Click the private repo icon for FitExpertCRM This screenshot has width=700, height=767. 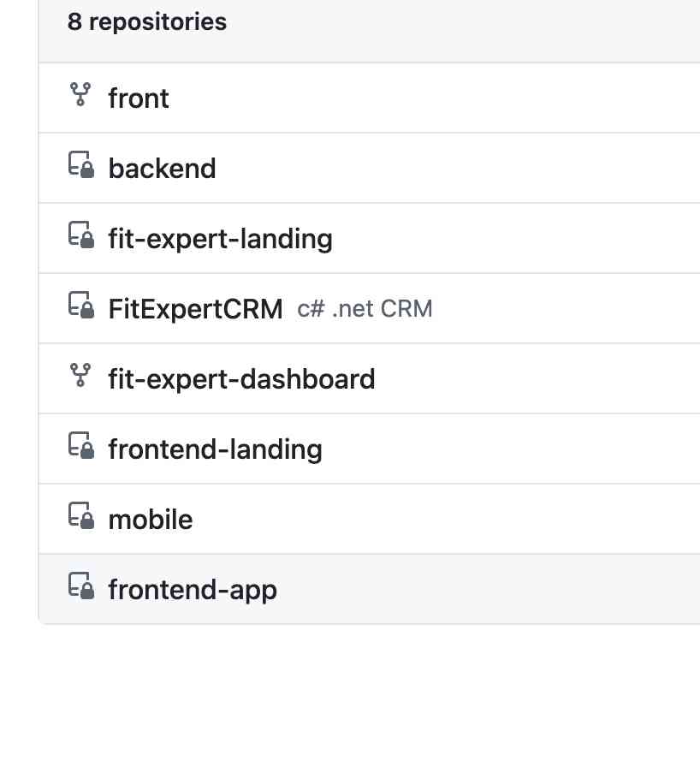point(80,306)
